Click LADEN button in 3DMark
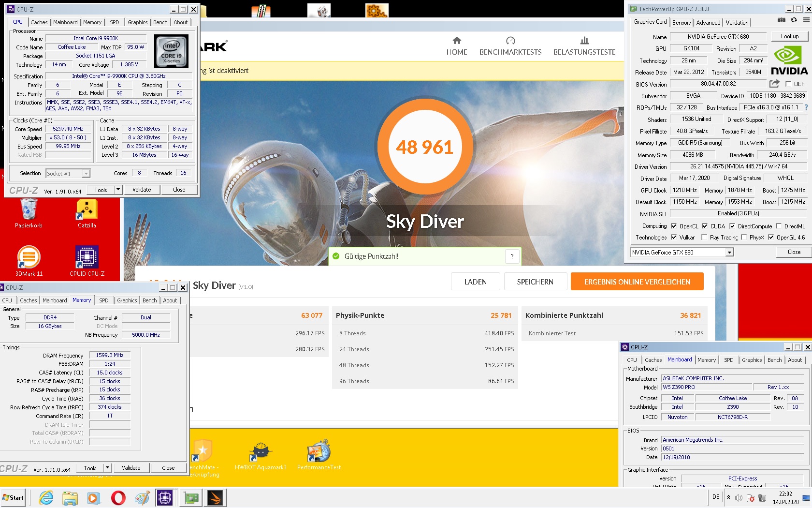The image size is (812, 508). 476,282
